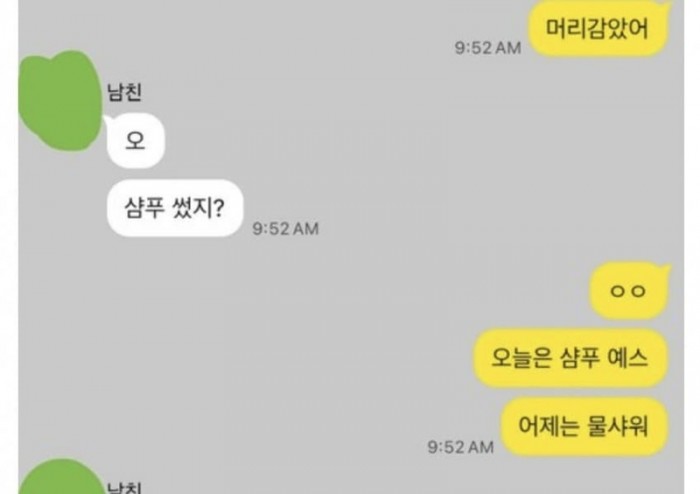Tap the 샴푸 썼지? message bubble

pos(175,208)
